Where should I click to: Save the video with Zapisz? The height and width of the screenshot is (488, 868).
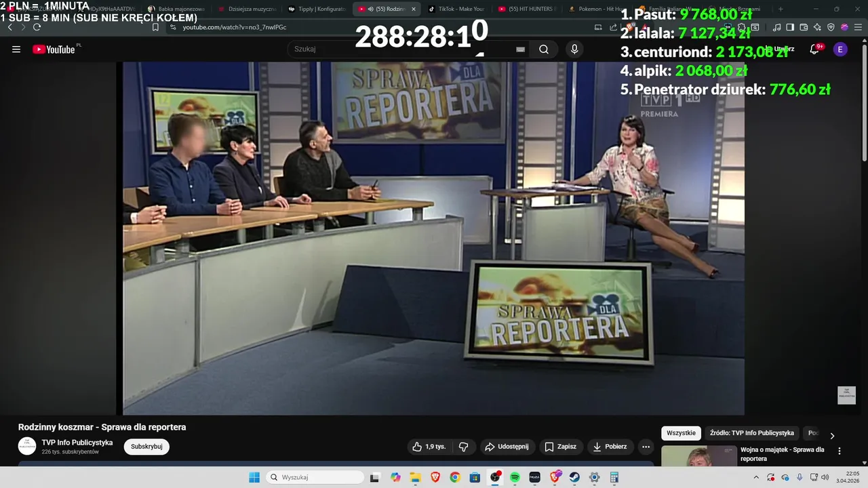[x=560, y=447]
